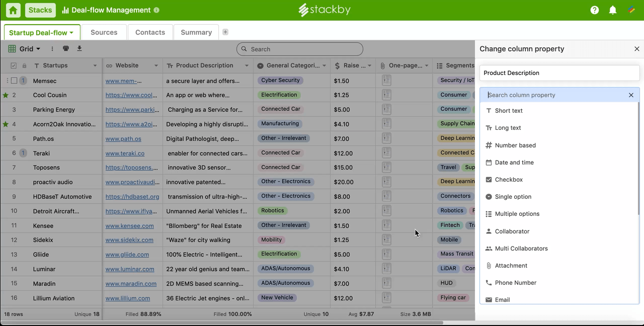Viewport: 644px width, 326px height.
Task: Expand Product Description column menu
Action: tap(247, 65)
